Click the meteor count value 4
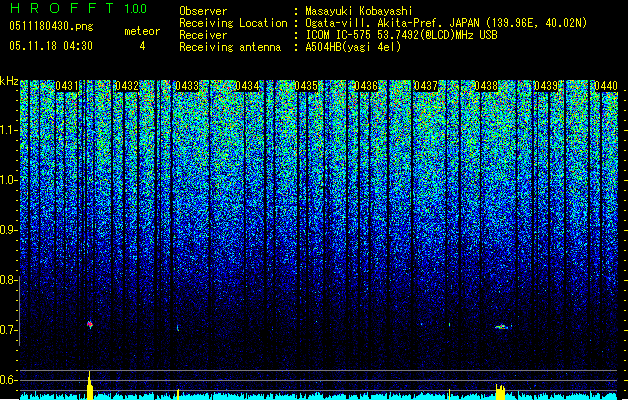Viewport: 629px width, 400px height. coord(142,46)
